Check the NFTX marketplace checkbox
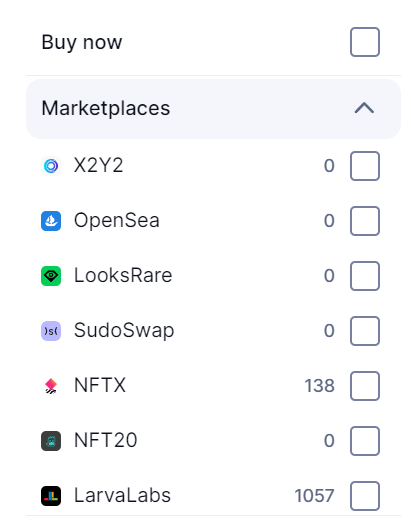Image resolution: width=411 pixels, height=525 pixels. 365,386
